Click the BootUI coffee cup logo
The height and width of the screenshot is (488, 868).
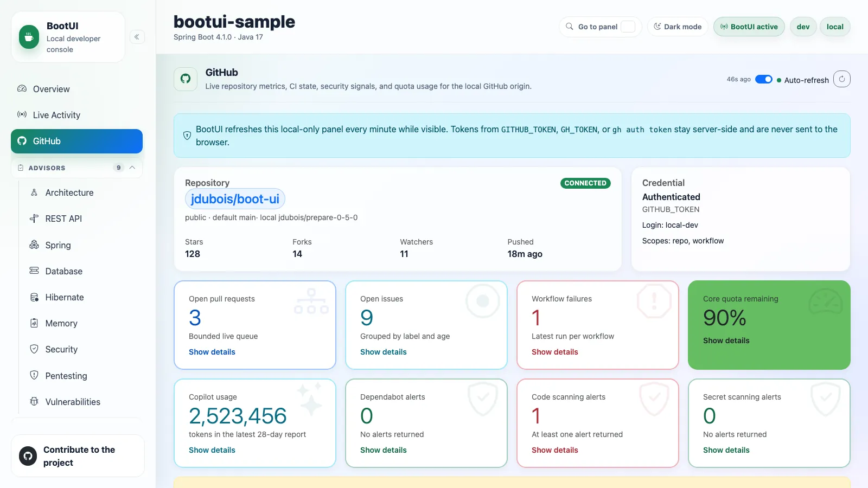point(29,37)
